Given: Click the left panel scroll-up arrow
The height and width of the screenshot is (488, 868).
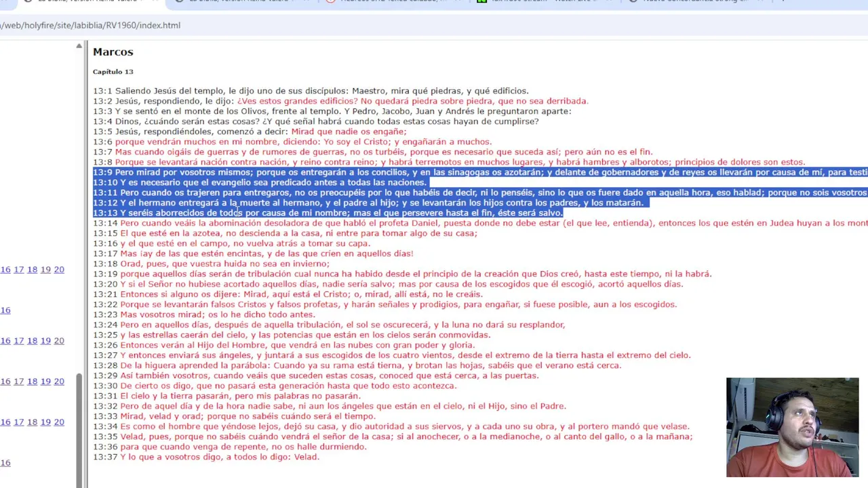Looking at the screenshot, I should pyautogui.click(x=79, y=46).
